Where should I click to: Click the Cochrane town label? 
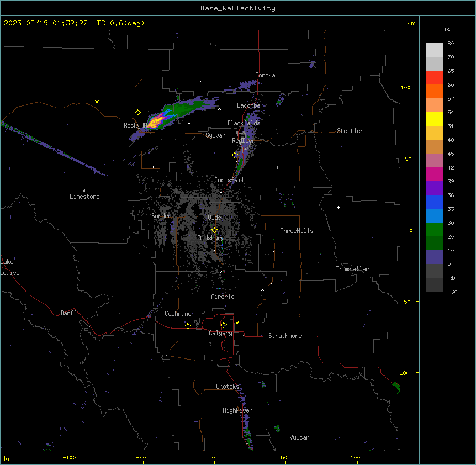click(178, 314)
